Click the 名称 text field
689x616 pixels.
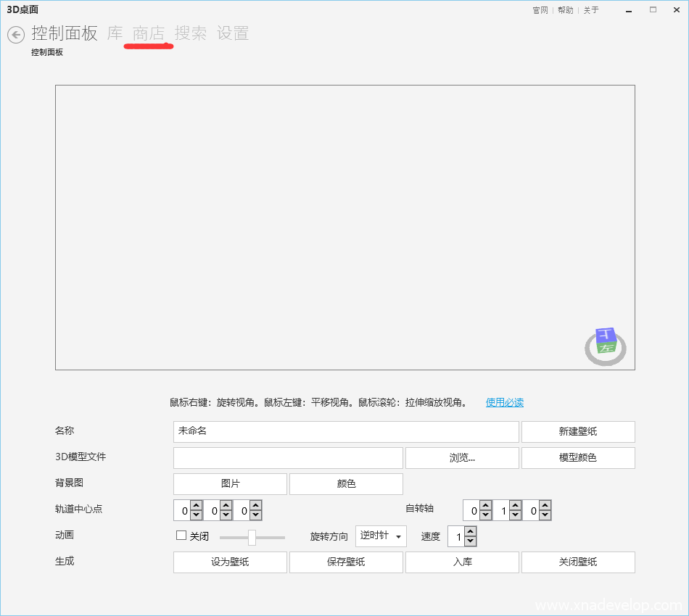(346, 431)
